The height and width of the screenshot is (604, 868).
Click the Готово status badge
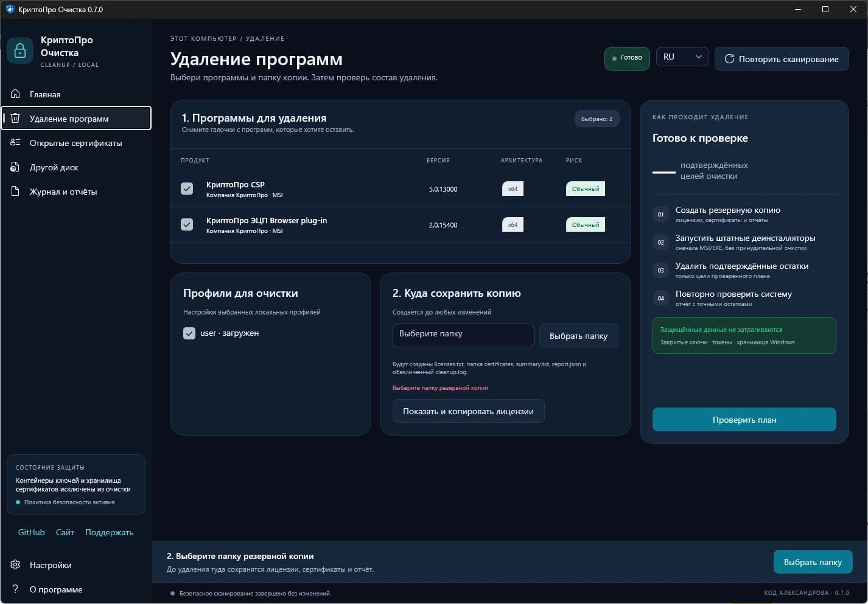627,58
